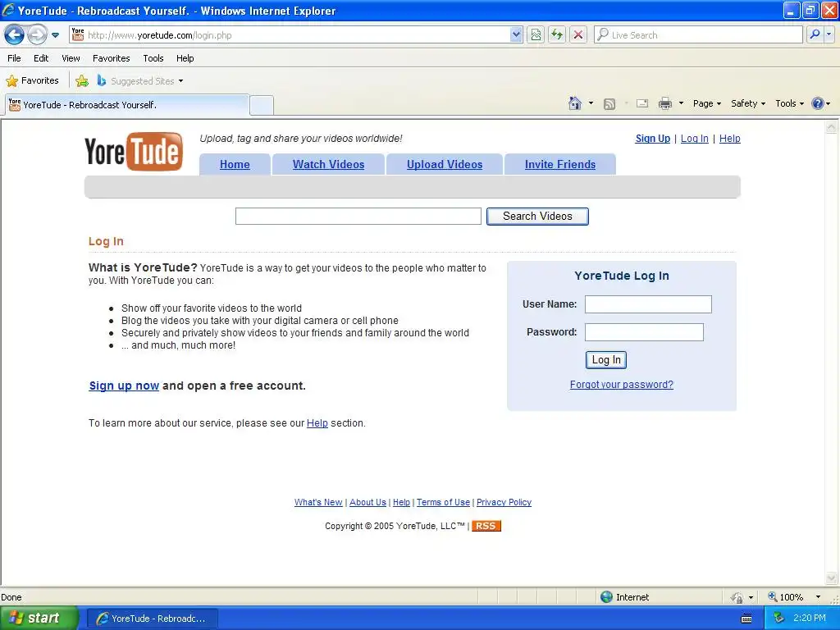Click the Sign Up link at top

(652, 138)
